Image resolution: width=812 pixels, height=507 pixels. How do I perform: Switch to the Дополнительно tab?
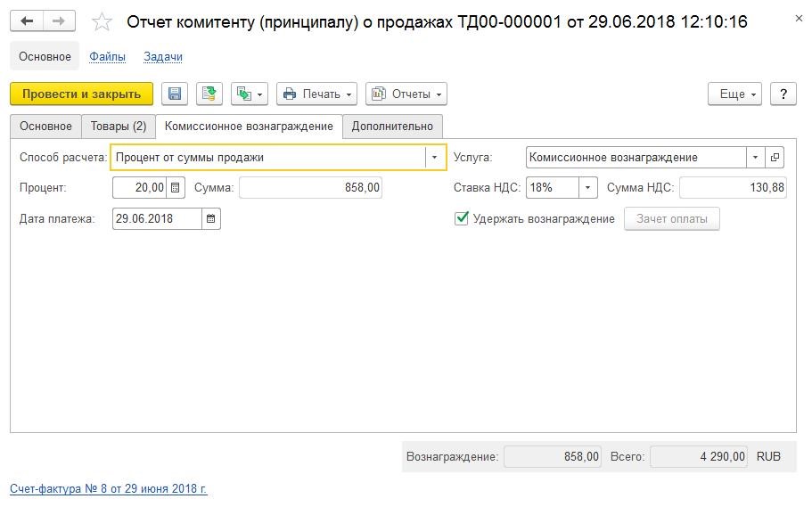(392, 127)
